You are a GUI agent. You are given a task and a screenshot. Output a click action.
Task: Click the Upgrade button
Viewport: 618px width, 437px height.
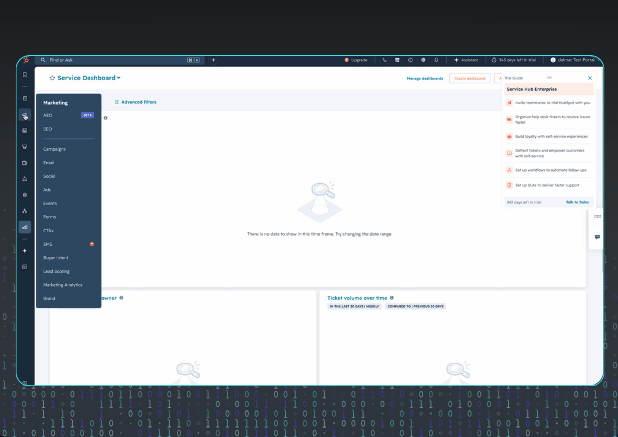tap(356, 60)
